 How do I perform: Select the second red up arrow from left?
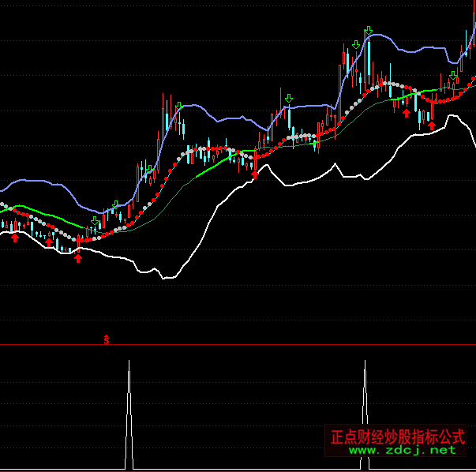click(x=49, y=242)
